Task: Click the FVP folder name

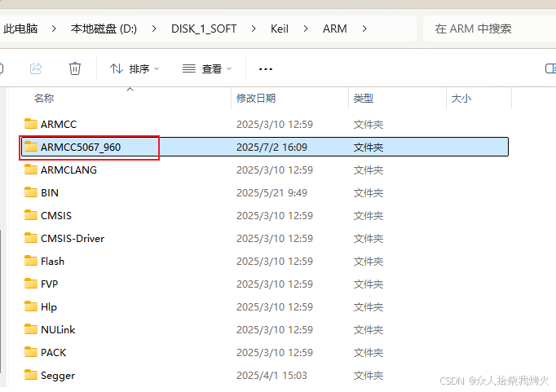Action: coord(49,284)
